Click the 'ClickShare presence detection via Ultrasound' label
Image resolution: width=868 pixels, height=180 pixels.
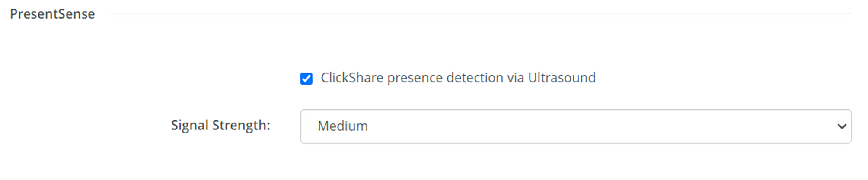point(458,78)
